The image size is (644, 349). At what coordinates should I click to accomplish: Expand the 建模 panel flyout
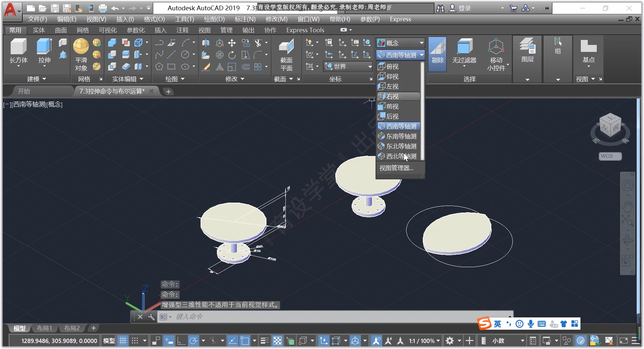[x=36, y=79]
